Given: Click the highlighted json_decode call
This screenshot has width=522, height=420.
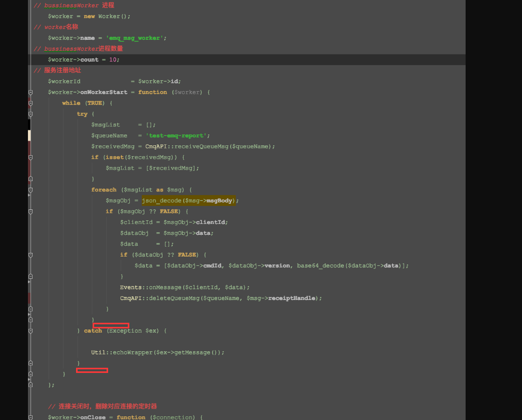Looking at the screenshot, I should click(189, 200).
